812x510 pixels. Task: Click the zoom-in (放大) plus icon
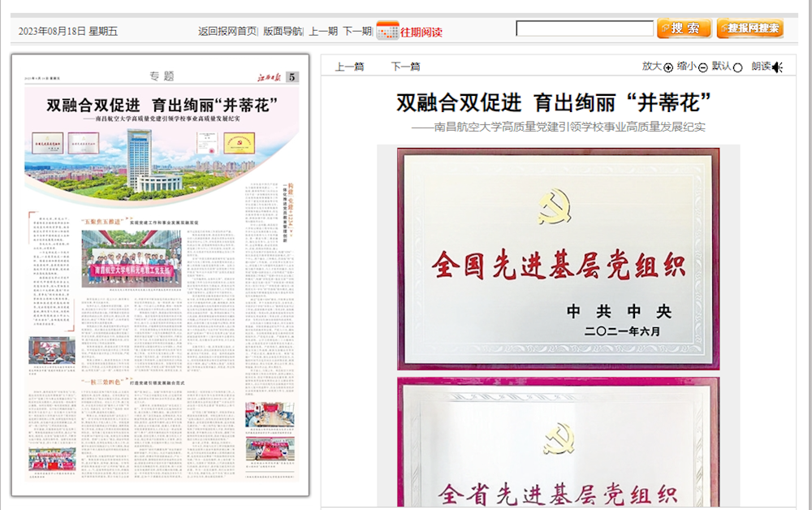668,67
